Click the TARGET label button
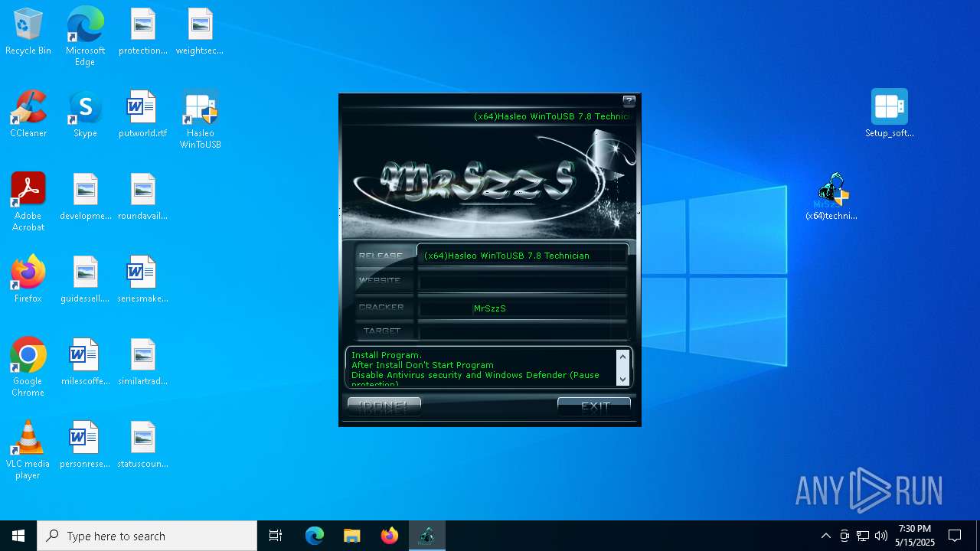This screenshot has width=980, height=551. [385, 331]
